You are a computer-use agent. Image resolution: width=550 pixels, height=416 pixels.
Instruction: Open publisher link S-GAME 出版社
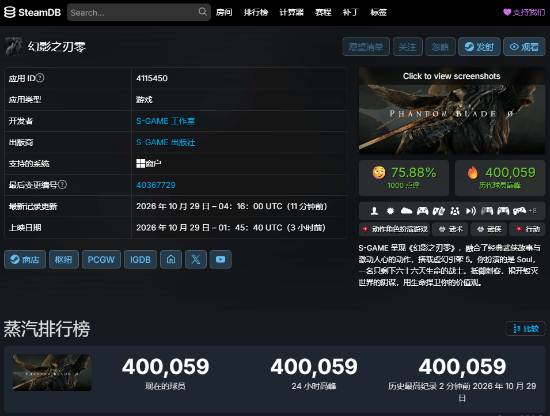[x=166, y=142]
